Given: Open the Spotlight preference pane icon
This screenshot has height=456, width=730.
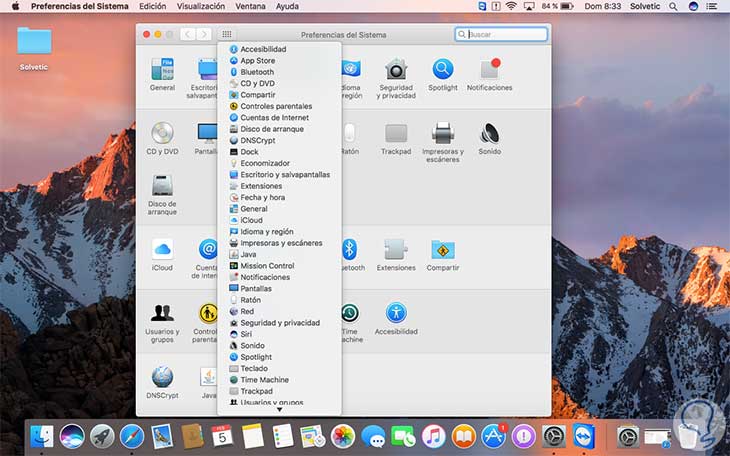Looking at the screenshot, I should 443,69.
